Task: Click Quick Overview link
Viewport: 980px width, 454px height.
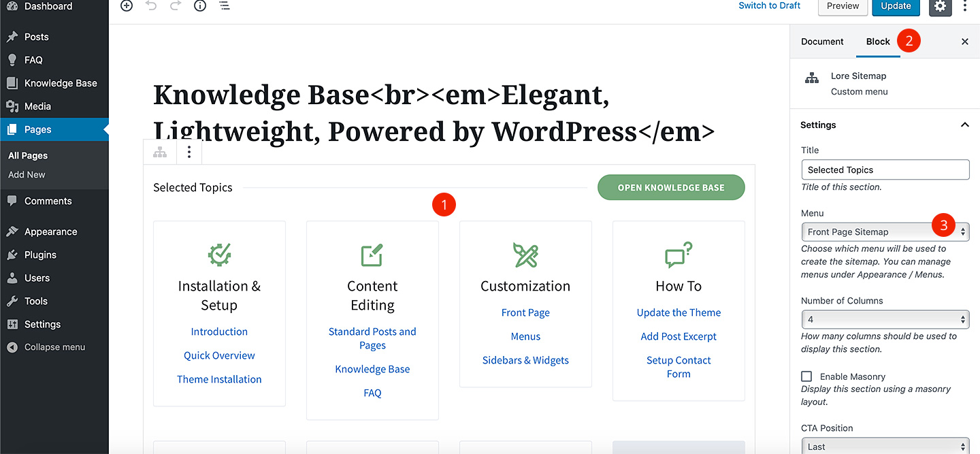Action: (x=219, y=355)
